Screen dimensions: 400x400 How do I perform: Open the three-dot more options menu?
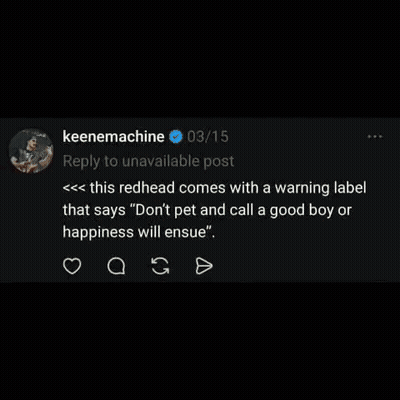click(x=375, y=136)
